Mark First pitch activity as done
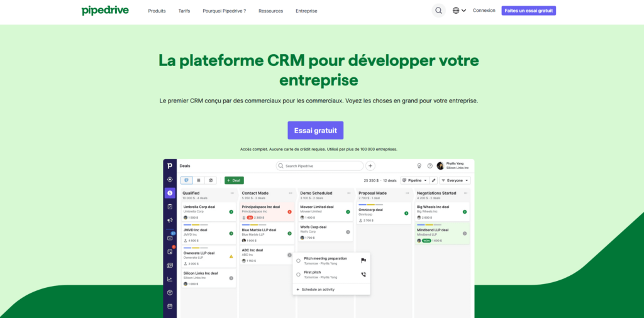This screenshot has width=644, height=318. [298, 275]
